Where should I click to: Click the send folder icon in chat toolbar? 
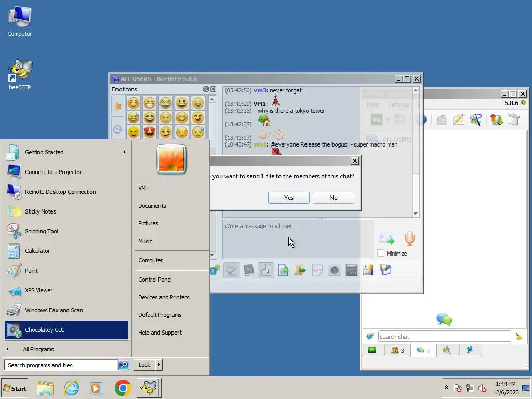(300, 270)
